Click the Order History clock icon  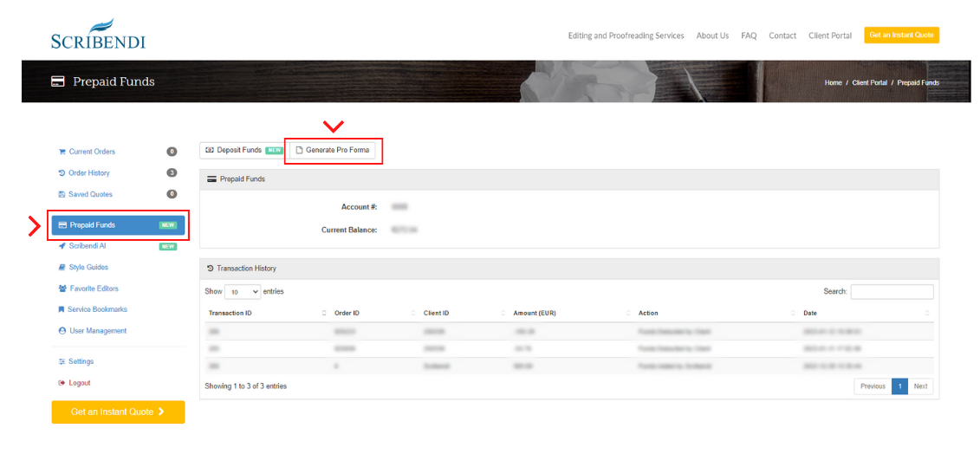coord(62,173)
